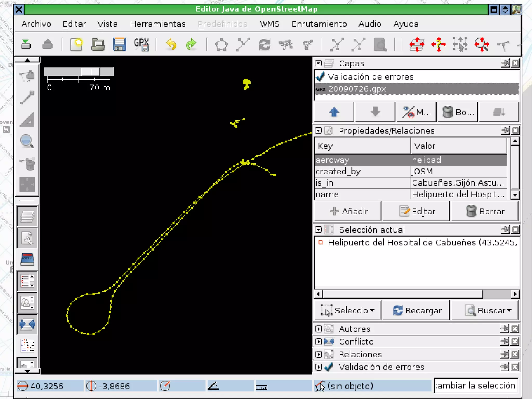The height and width of the screenshot is (399, 532).
Task: Click the map zoom slider handle
Action: pos(91,71)
